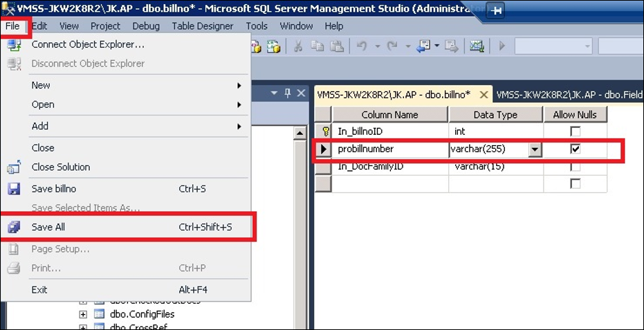Click the Close Solution icon
The width and height of the screenshot is (644, 330).
coord(14,167)
